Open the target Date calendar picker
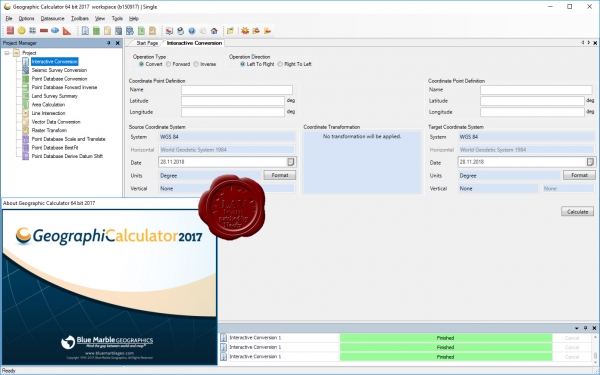600x375 pixels. tap(590, 162)
